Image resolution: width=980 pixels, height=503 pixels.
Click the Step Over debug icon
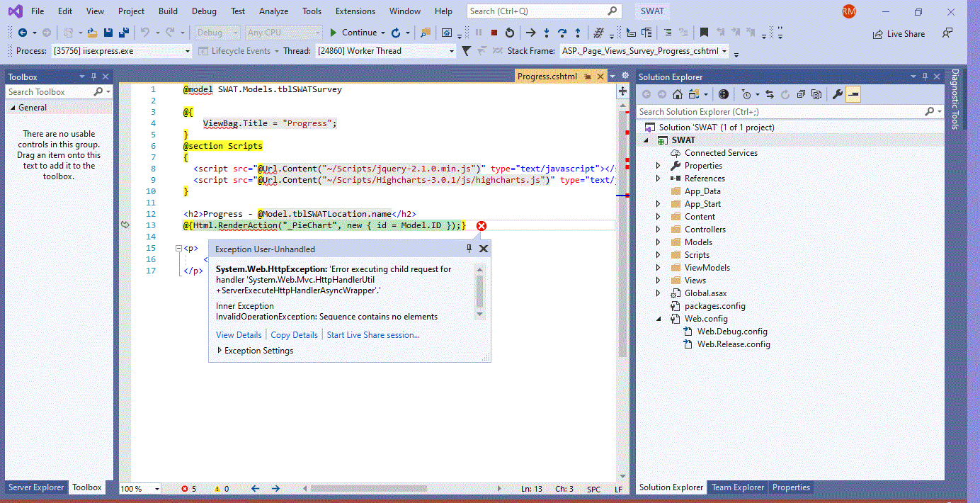562,33
